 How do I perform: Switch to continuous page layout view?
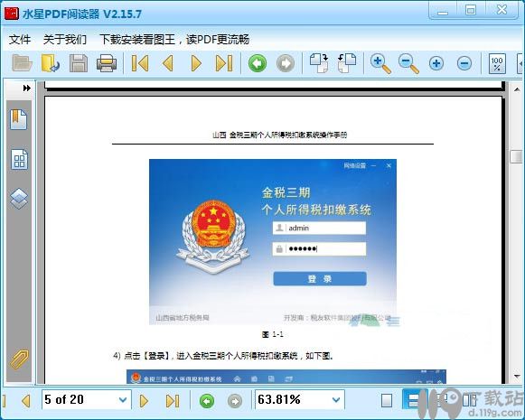click(415, 400)
